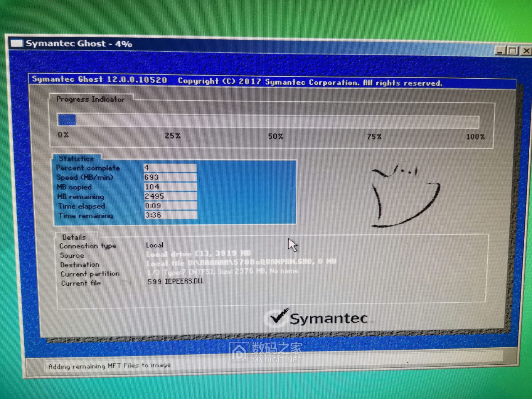This screenshot has height=399, width=532.
Task: Click the current file IEPEERS.DLL
Action: click(x=176, y=281)
